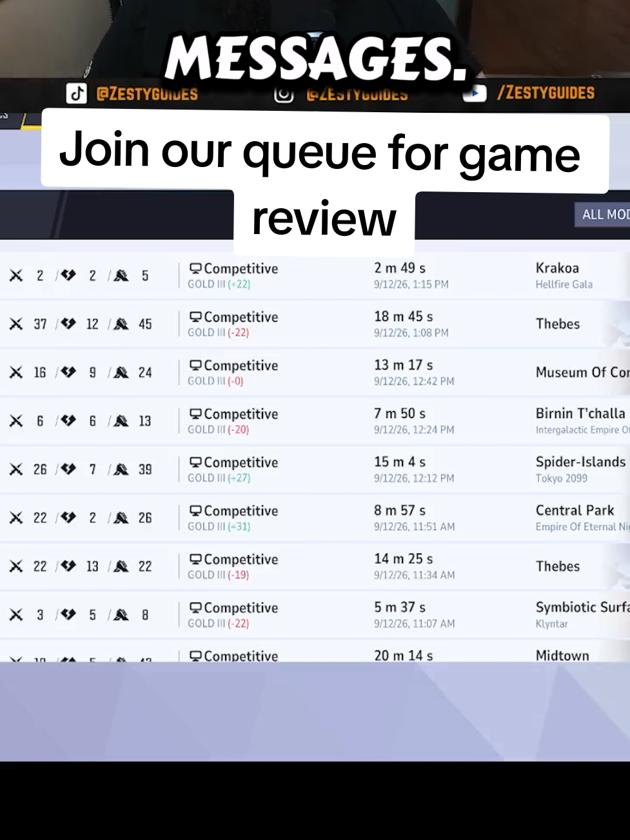Select the Midtown map name
630x840 pixels.
point(562,655)
